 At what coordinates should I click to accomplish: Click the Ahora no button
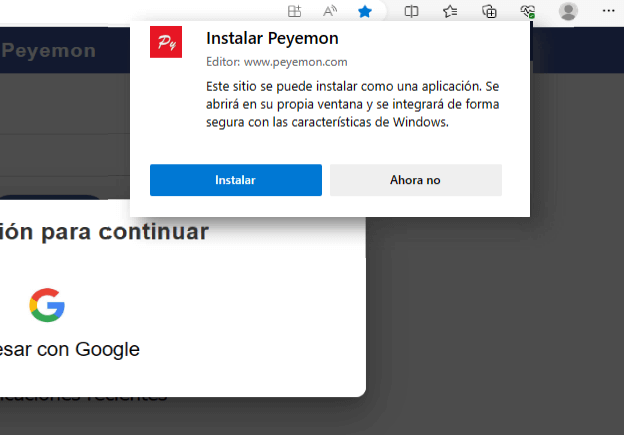pyautogui.click(x=416, y=180)
